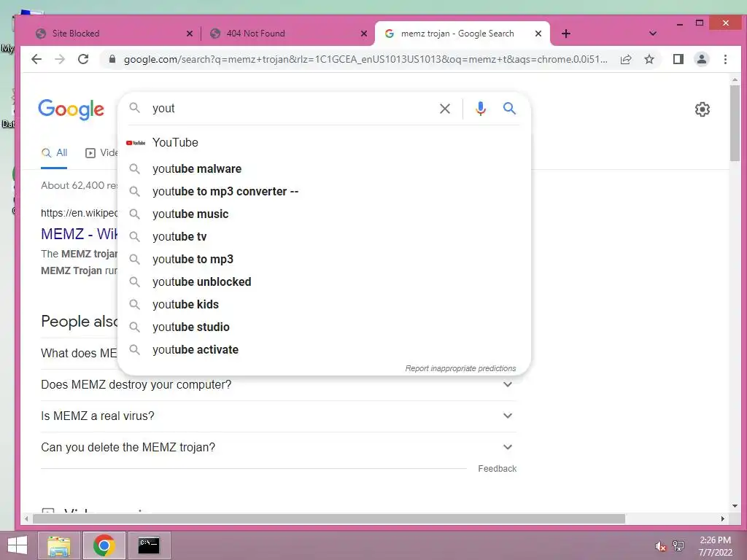Image resolution: width=747 pixels, height=560 pixels.
Task: Open File Explorer from the taskbar
Action: 59,545
